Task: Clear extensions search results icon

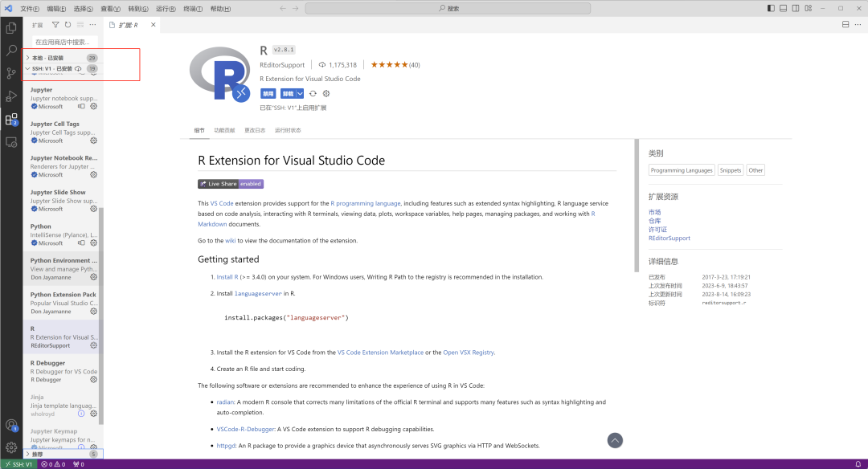Action: click(x=80, y=25)
